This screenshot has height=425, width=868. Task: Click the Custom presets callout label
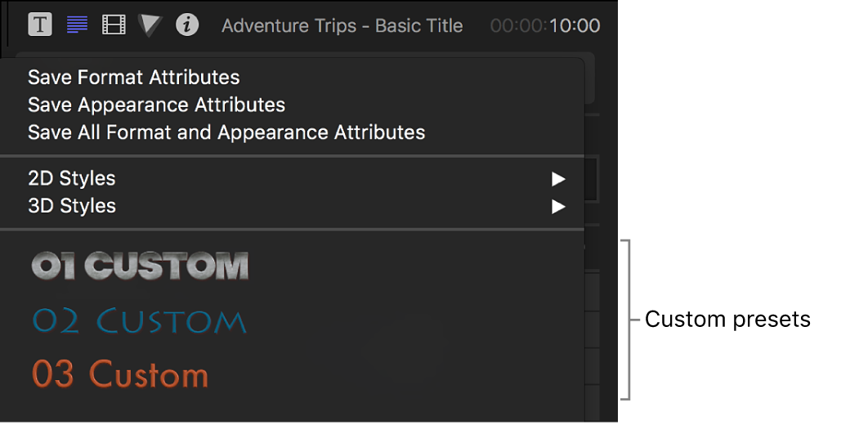coord(727,319)
